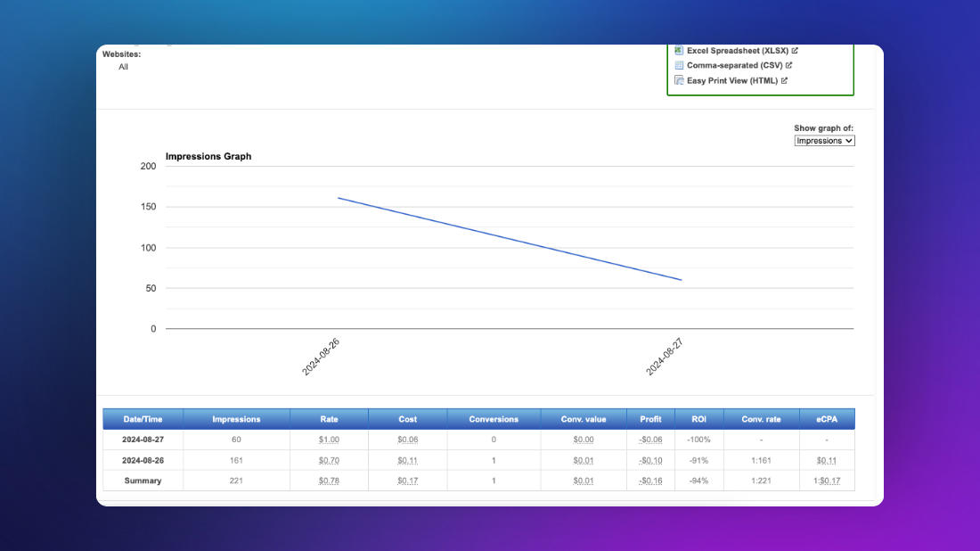Viewport: 980px width, 551px height.
Task: Click the Conversions column header
Action: click(493, 419)
